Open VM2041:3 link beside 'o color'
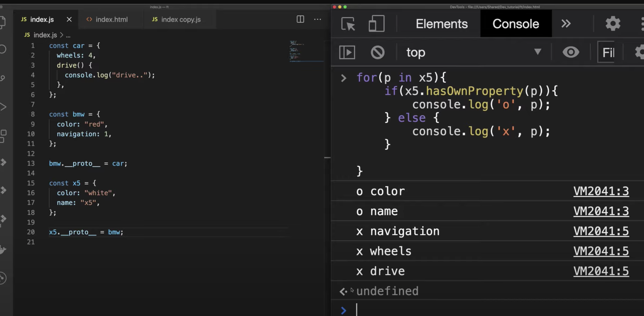 tap(601, 191)
